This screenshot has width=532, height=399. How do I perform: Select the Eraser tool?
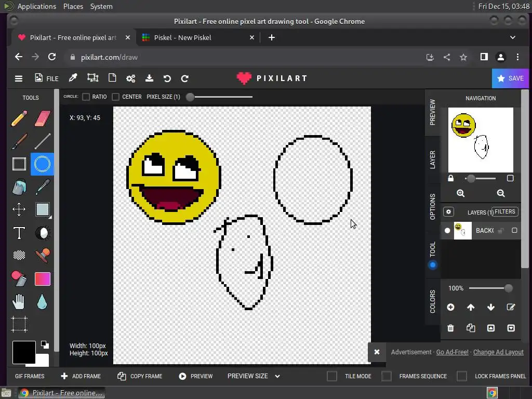point(43,118)
